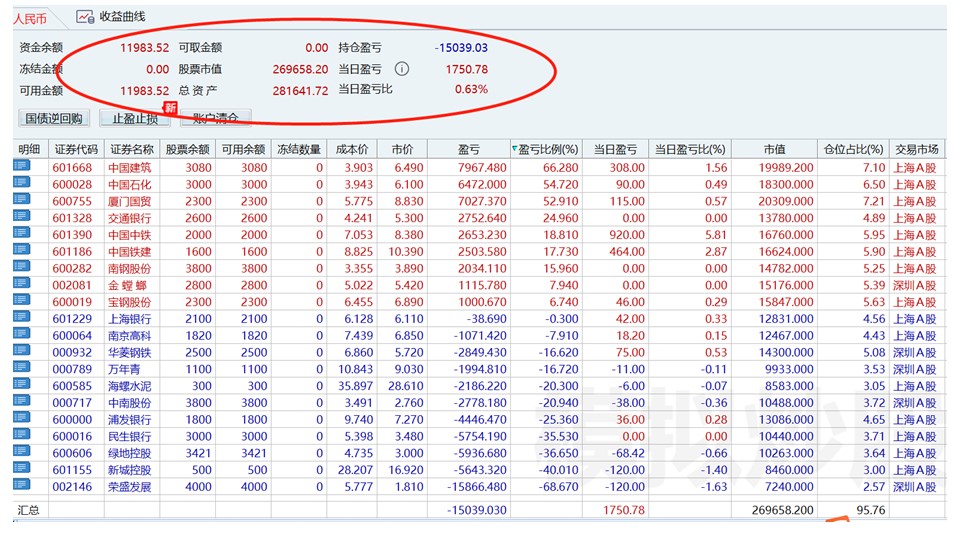The width and height of the screenshot is (960, 540).
Task: Open detail icon for 600016 民生银行
Action: pos(21,435)
